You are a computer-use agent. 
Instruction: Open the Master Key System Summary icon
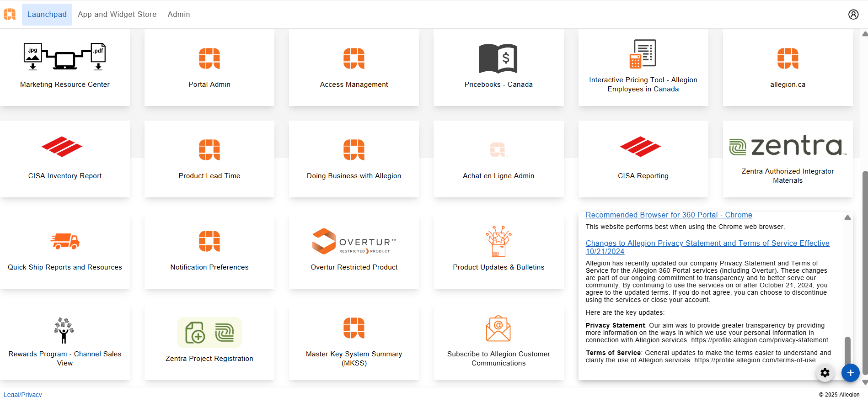point(354,328)
